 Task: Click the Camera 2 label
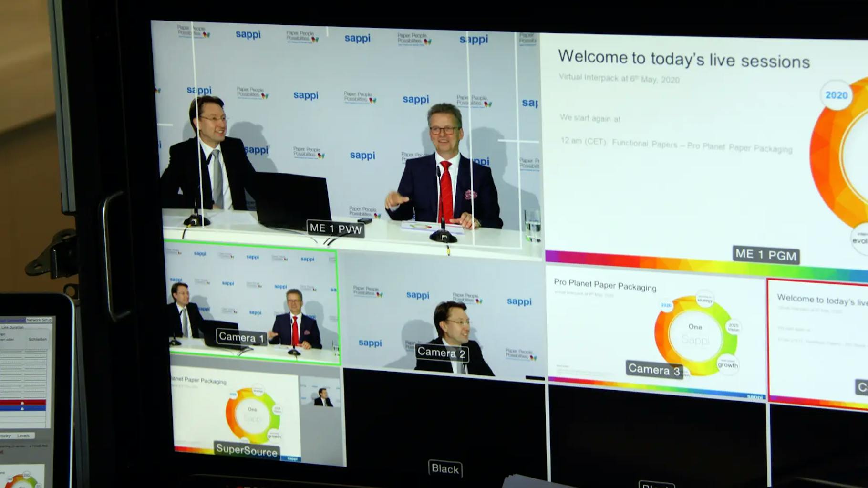[442, 353]
